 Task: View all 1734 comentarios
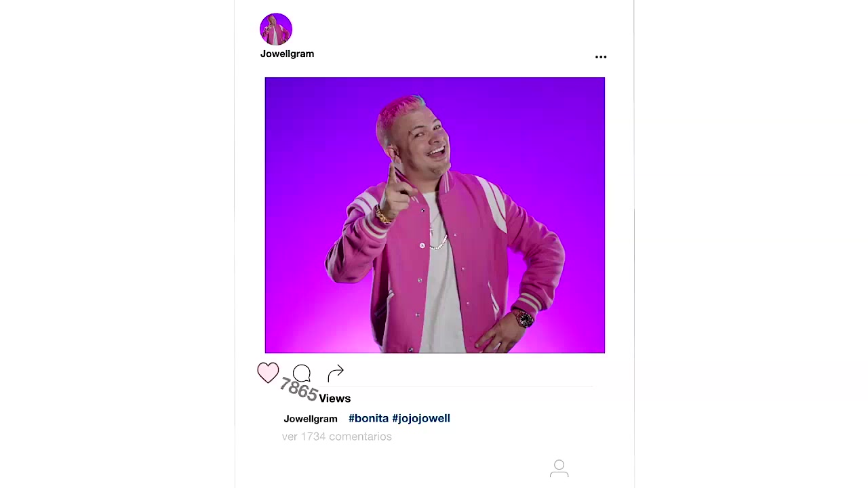click(336, 436)
